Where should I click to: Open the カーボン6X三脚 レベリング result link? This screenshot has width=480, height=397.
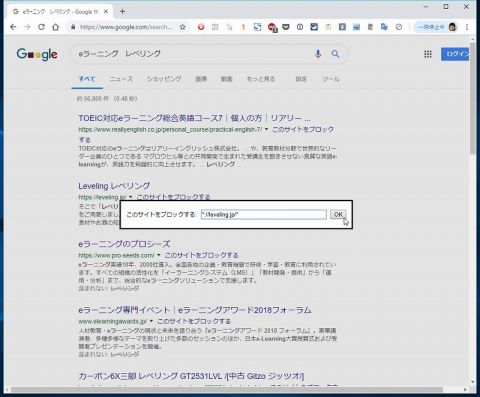tap(191, 376)
